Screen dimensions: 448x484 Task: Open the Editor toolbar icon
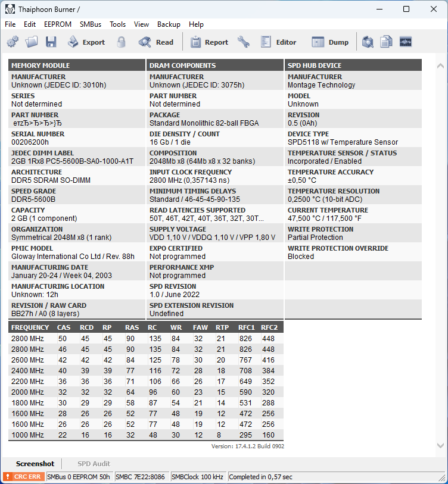266,42
